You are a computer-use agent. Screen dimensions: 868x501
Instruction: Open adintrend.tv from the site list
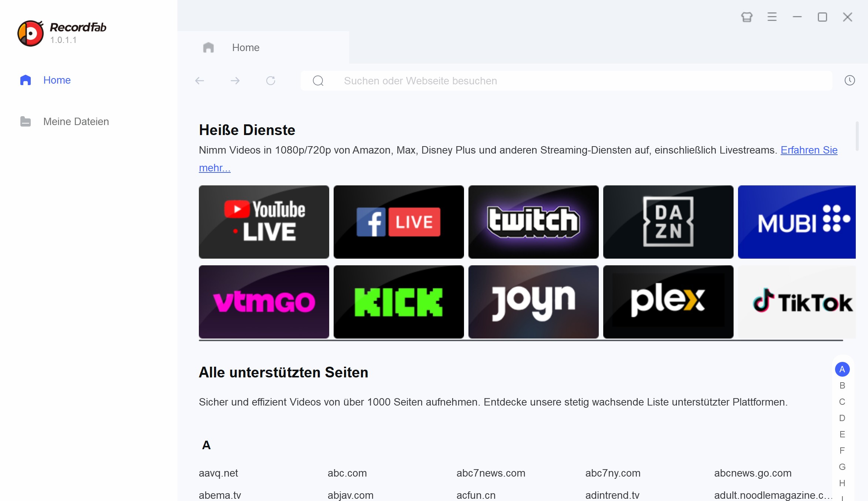(x=612, y=495)
